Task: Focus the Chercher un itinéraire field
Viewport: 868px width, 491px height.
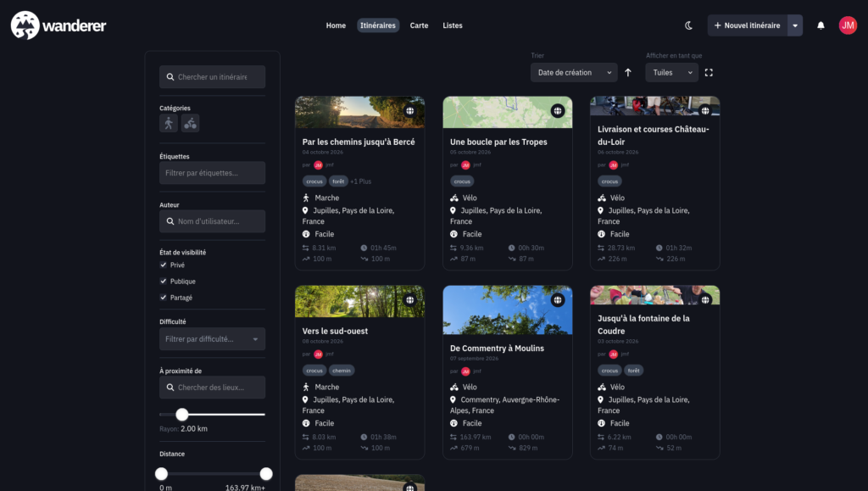Action: point(212,77)
